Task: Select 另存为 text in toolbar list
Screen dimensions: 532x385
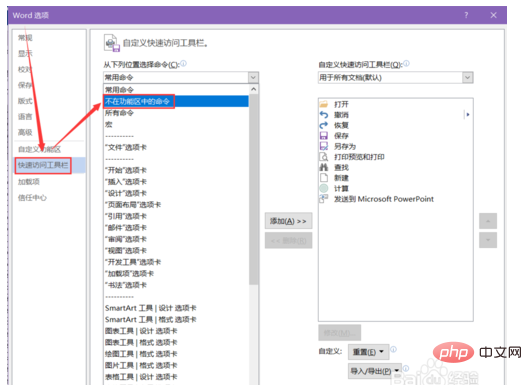Action: coord(345,146)
